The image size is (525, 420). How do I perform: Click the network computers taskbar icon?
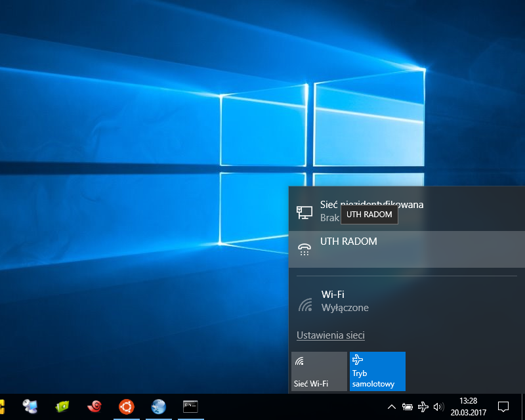30,407
